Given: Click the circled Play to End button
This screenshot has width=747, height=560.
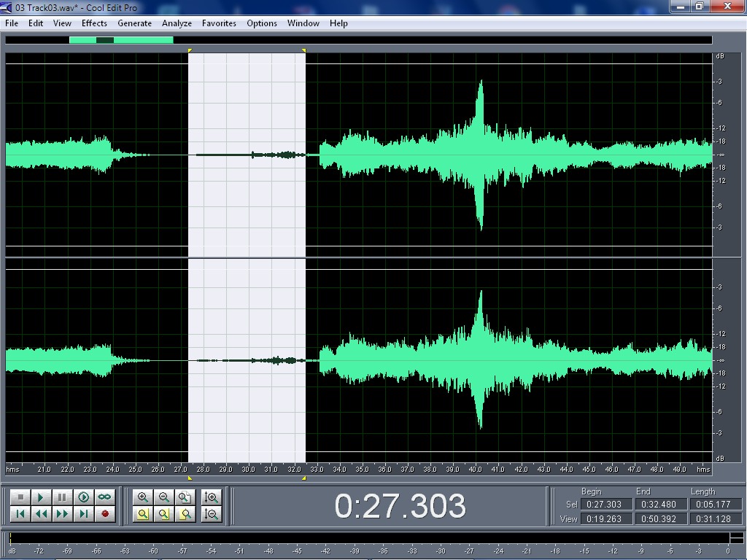Looking at the screenshot, I should point(83,497).
